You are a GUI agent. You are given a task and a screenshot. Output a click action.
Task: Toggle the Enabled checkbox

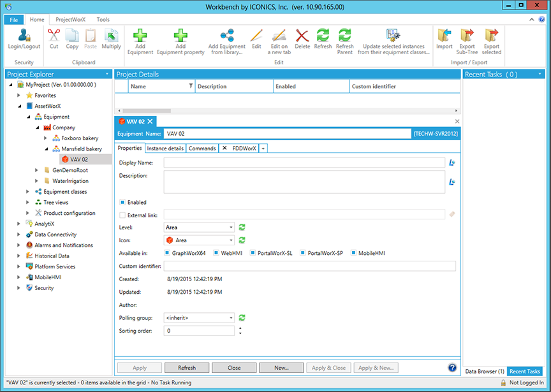[122, 203]
